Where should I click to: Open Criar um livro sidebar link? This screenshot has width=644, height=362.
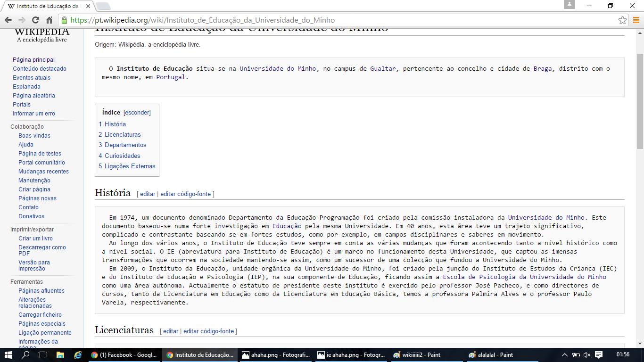[35, 239]
